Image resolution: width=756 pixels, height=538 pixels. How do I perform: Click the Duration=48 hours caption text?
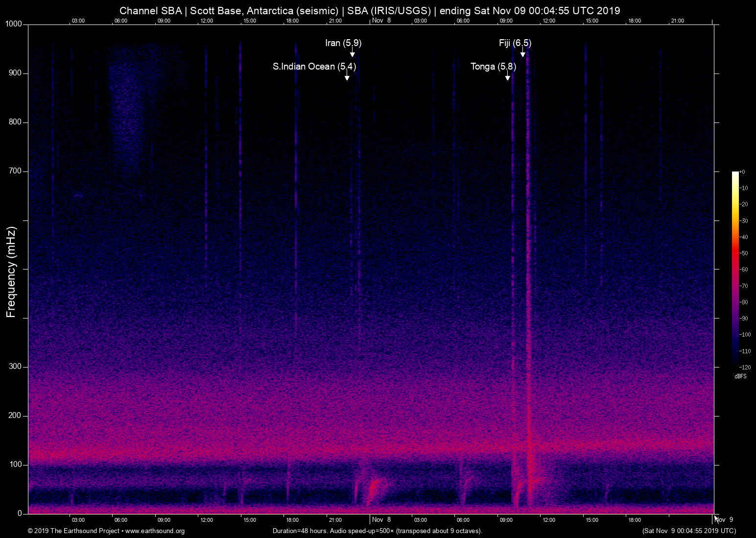pyautogui.click(x=378, y=531)
